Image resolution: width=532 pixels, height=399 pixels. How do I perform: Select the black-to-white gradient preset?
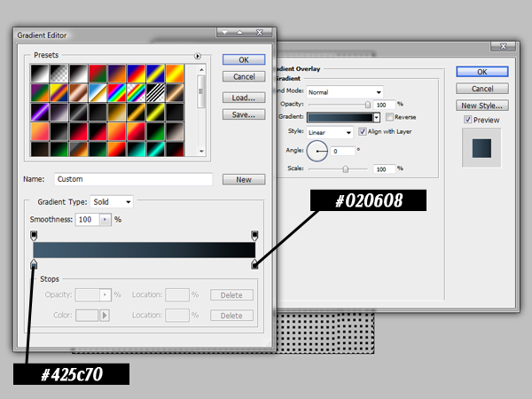(x=40, y=73)
